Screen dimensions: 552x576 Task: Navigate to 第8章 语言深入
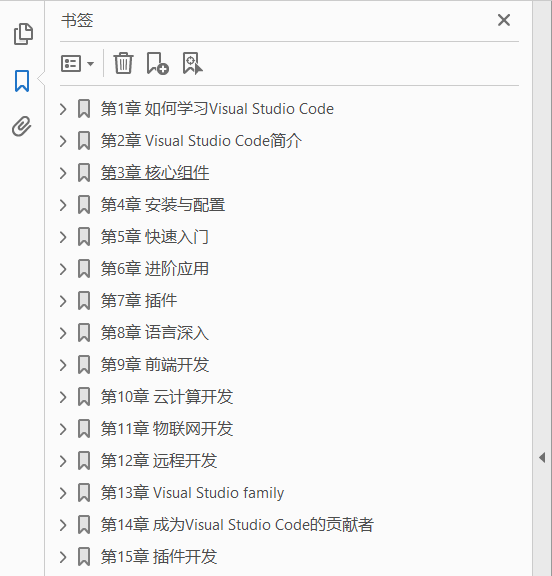coord(155,332)
